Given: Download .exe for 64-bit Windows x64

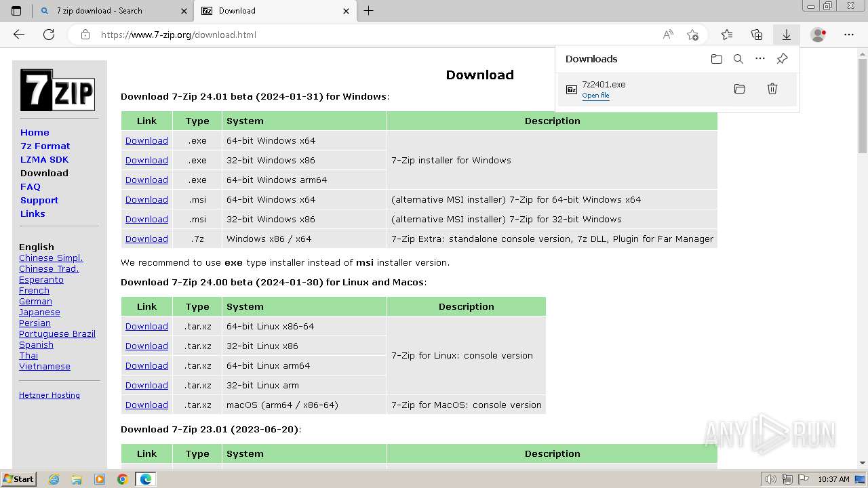Looking at the screenshot, I should pos(146,140).
